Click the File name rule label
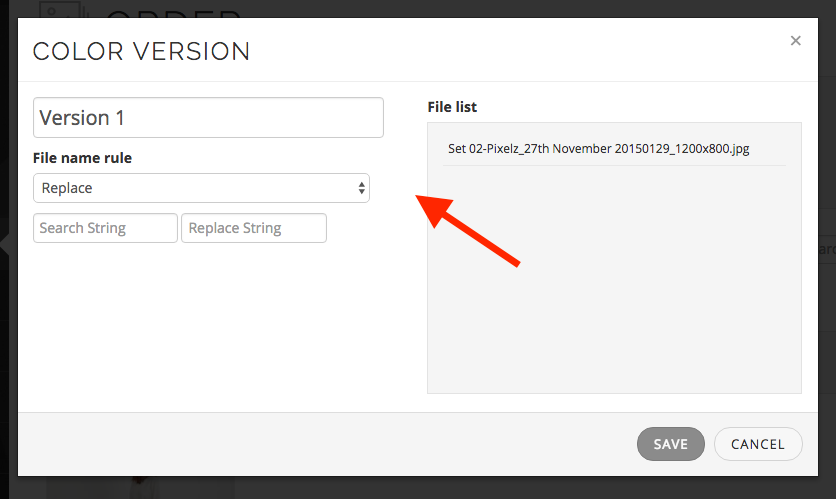 82,158
